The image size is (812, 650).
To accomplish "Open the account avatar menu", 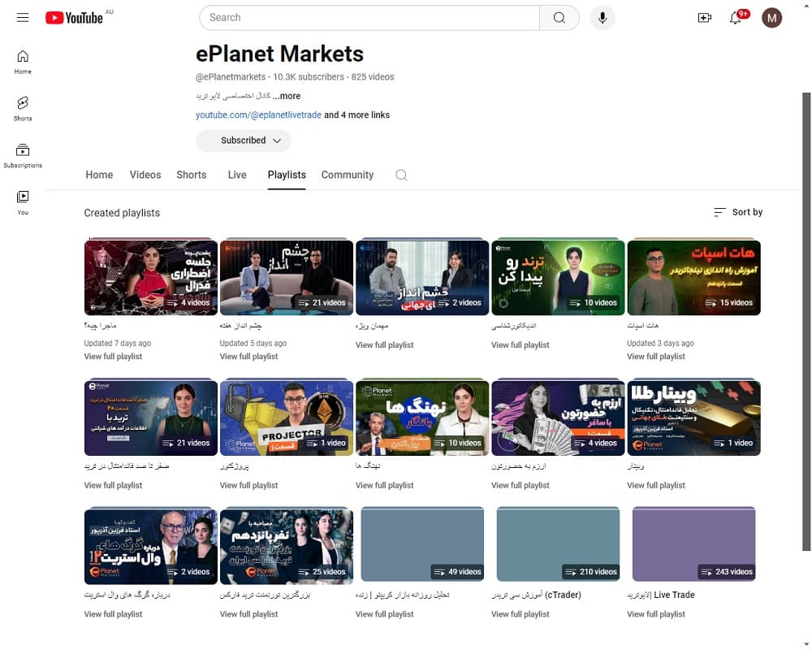I will point(771,18).
